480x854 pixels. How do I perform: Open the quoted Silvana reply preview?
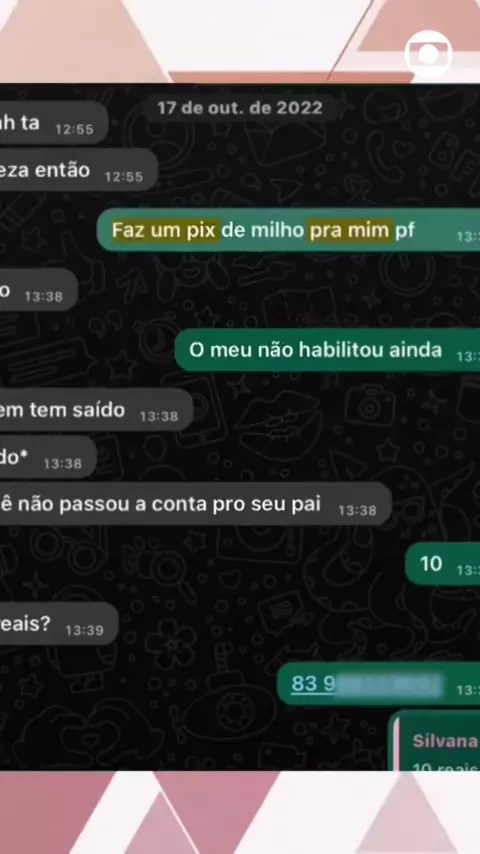tap(436, 742)
